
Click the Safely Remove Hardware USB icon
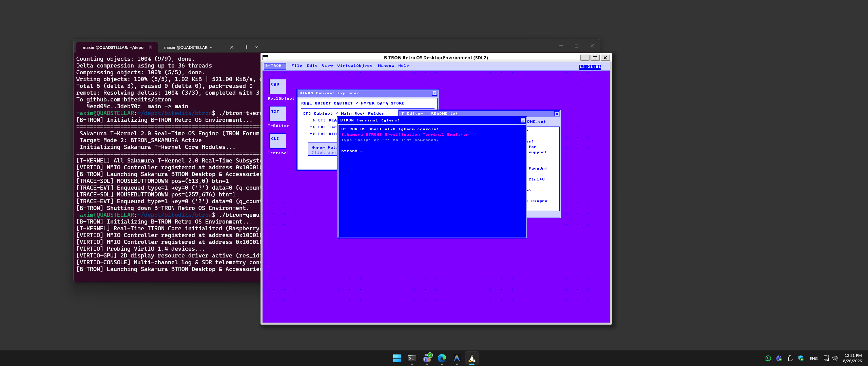[790, 358]
